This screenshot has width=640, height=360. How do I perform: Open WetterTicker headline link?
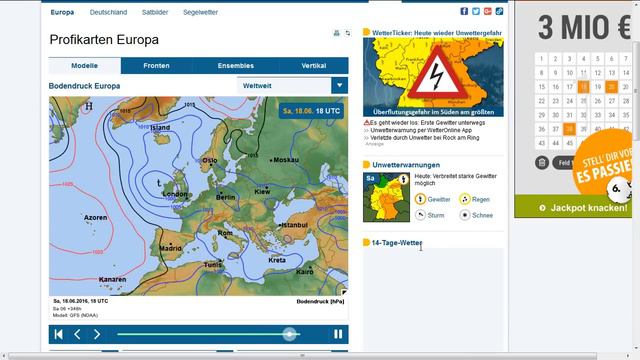click(437, 33)
